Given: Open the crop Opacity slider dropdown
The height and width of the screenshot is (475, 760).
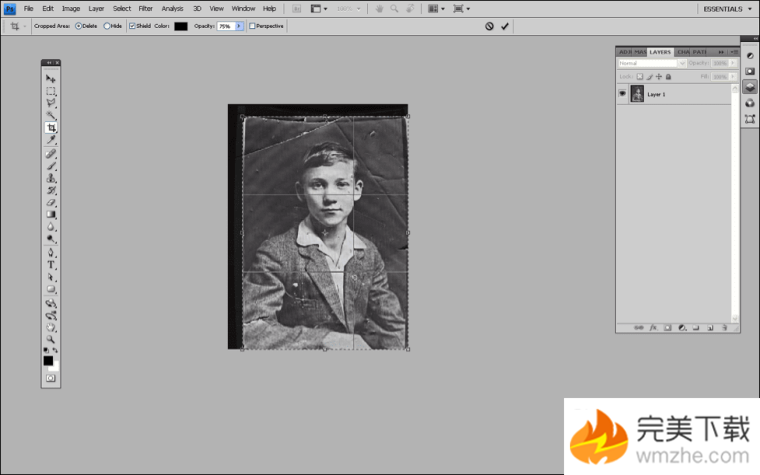Looking at the screenshot, I should 239,26.
